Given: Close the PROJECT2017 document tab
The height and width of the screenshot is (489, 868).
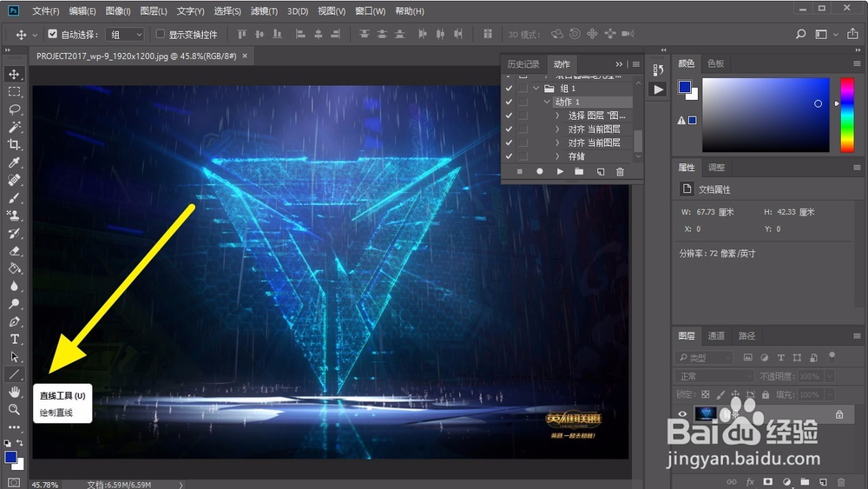Looking at the screenshot, I should pos(245,56).
